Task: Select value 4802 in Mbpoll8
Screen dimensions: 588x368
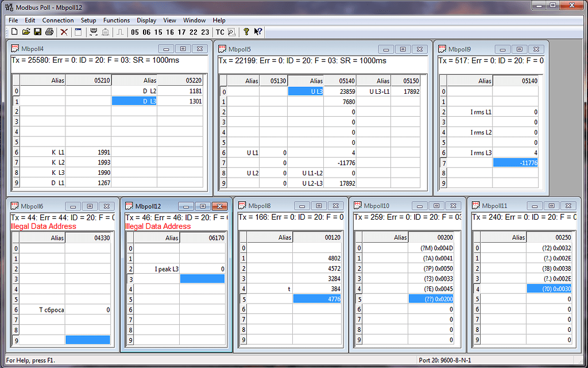Action: click(x=317, y=258)
